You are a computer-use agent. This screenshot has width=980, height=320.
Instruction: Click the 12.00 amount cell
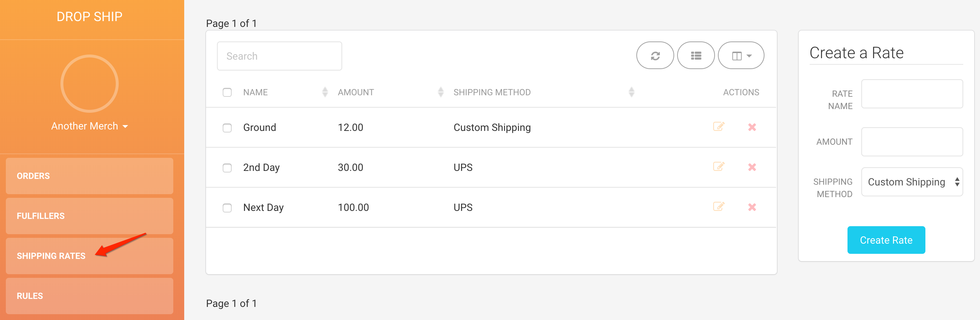point(350,127)
